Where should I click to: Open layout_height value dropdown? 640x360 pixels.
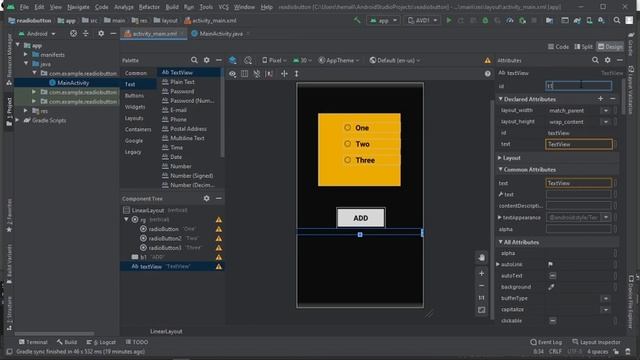pyautogui.click(x=606, y=122)
